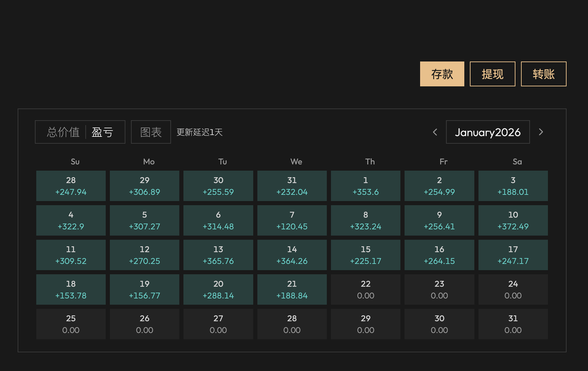Viewport: 588px width, 371px height.
Task: Open the January2026 month selector
Action: pos(488,132)
